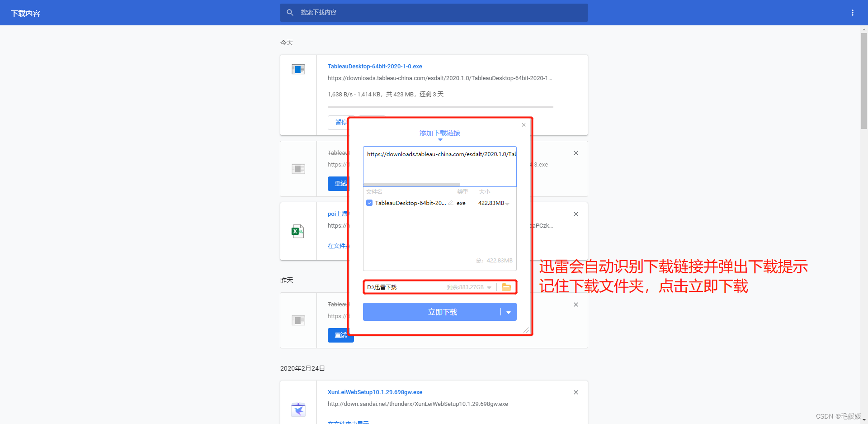868x424 pixels.
Task: Click the 添加下载链接 tab title
Action: pos(440,133)
